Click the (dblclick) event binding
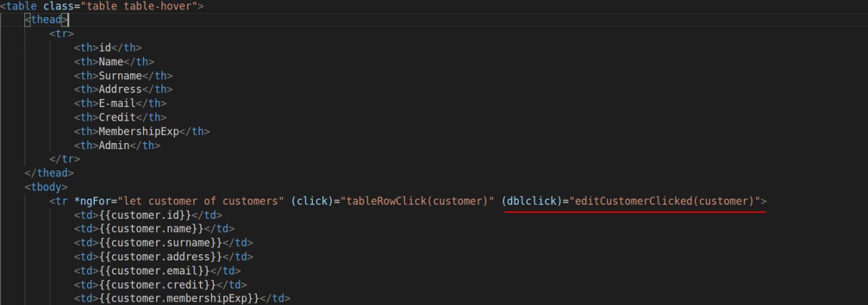Viewport: 868px width, 305px height. pos(532,201)
